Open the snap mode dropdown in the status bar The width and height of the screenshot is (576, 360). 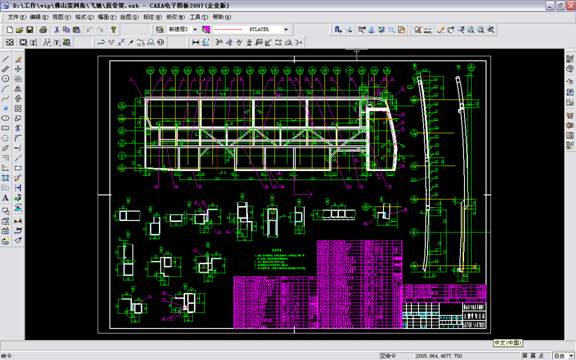pos(563,356)
